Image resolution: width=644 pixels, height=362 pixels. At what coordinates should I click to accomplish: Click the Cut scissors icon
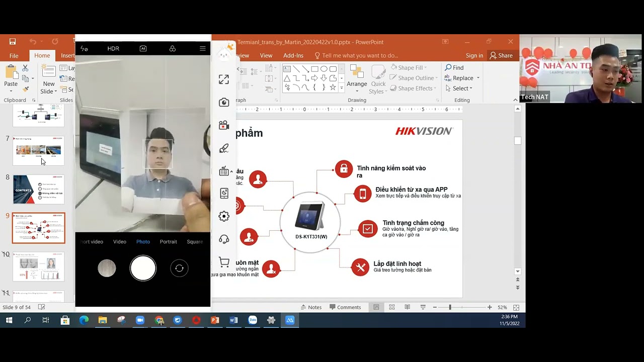pyautogui.click(x=25, y=68)
